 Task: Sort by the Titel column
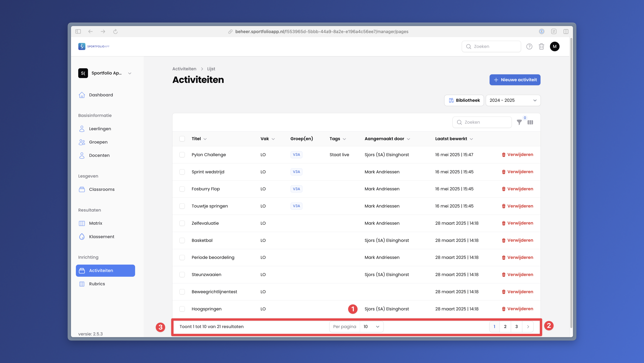pos(199,139)
